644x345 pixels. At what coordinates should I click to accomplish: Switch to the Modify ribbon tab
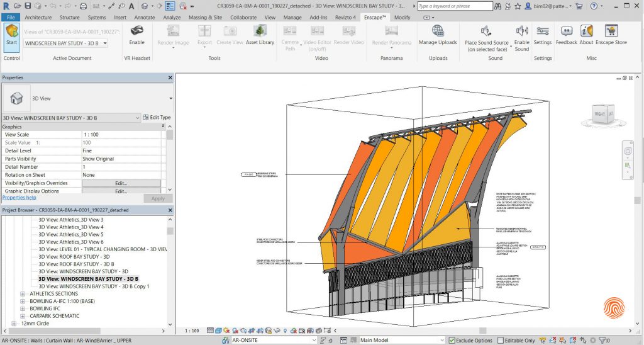pyautogui.click(x=402, y=17)
